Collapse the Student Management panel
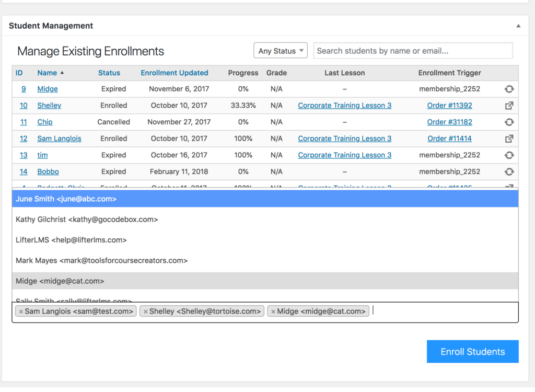 click(518, 26)
